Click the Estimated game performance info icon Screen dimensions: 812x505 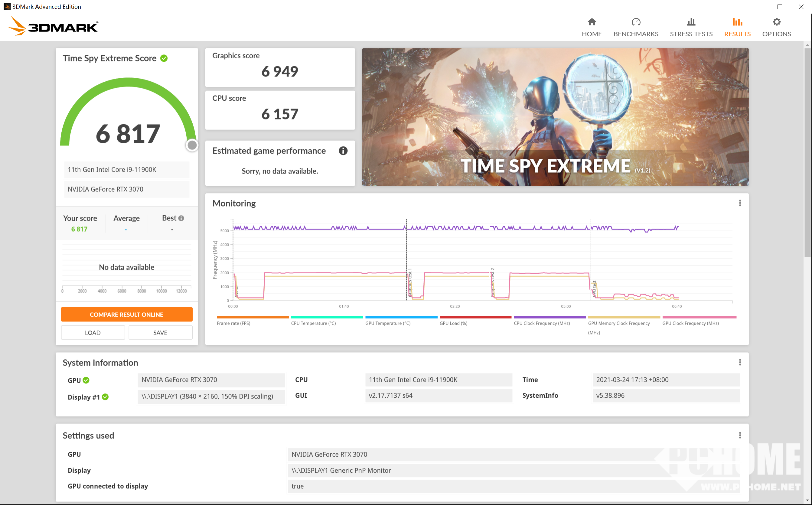[343, 151]
